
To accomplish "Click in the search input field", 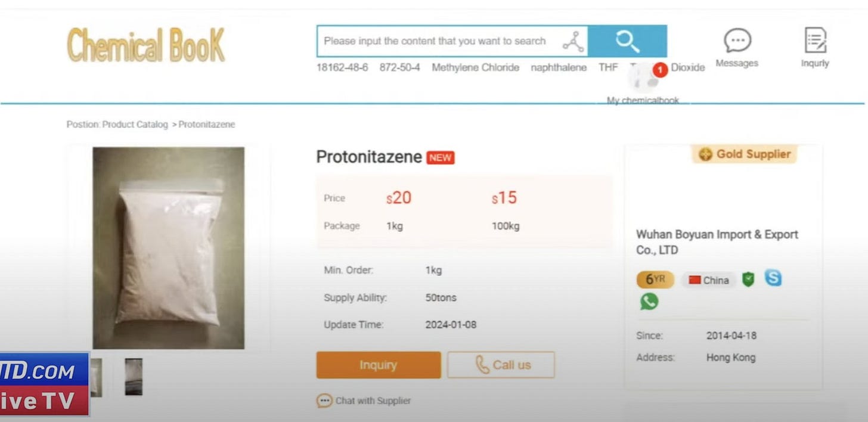I will click(440, 41).
